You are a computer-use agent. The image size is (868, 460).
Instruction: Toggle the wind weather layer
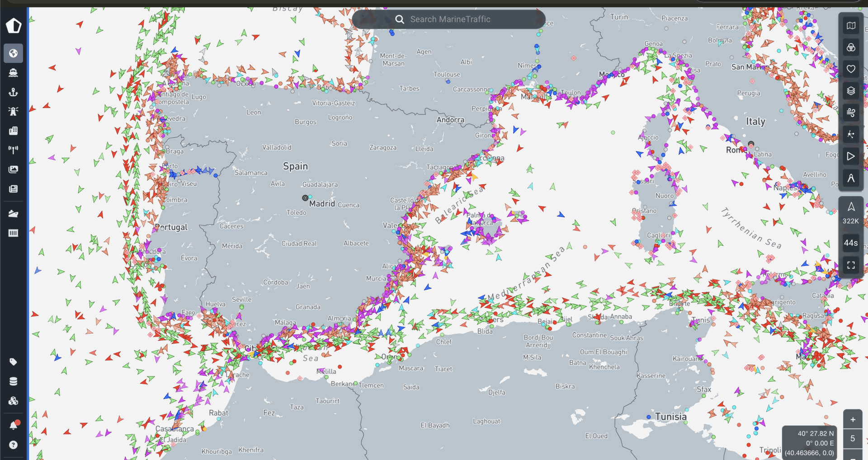[851, 112]
